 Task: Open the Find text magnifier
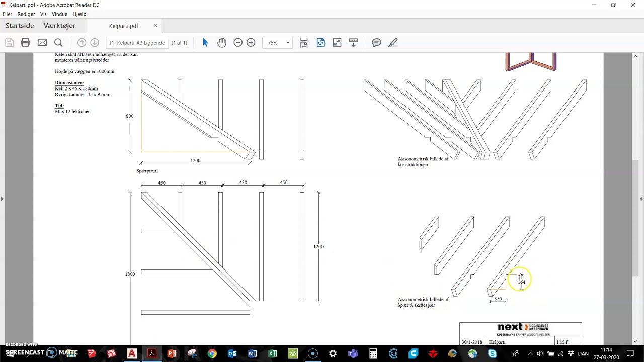(x=58, y=43)
